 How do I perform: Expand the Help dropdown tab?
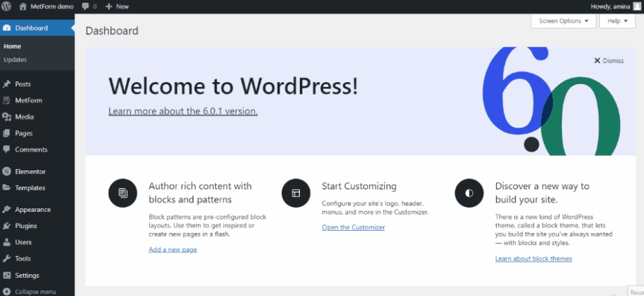click(x=617, y=21)
